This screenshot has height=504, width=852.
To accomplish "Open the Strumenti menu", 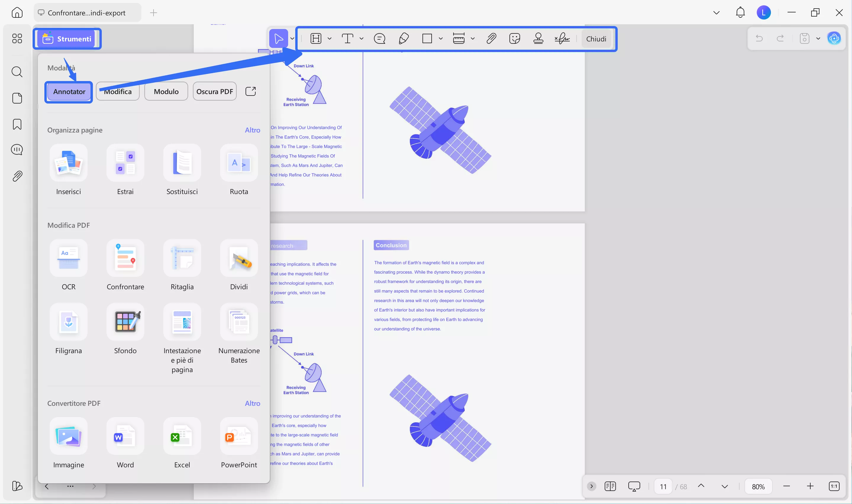I will coord(67,38).
